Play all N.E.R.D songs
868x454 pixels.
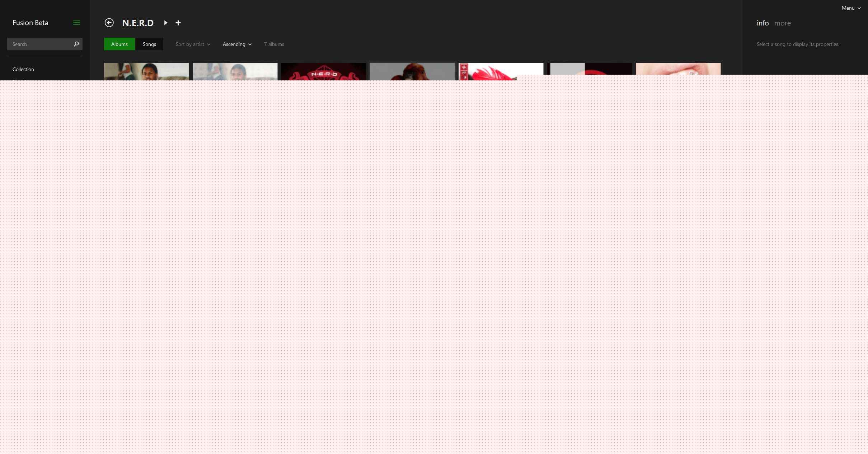point(165,23)
